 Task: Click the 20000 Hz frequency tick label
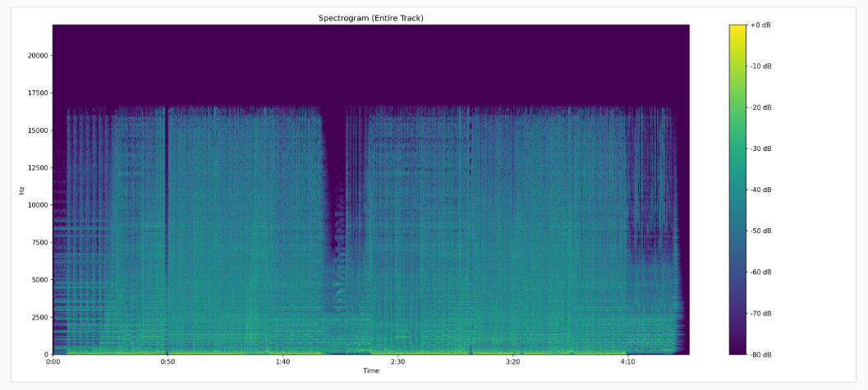coord(39,55)
